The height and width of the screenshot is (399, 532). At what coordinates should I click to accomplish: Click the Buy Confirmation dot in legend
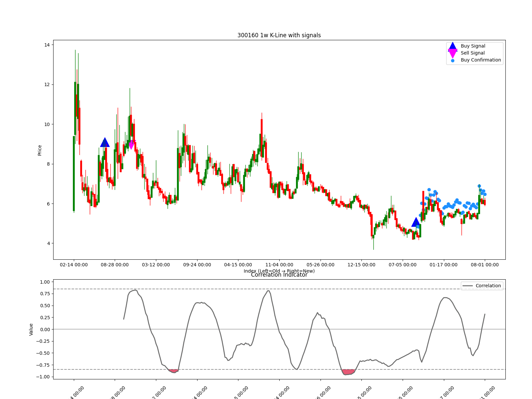coord(453,61)
